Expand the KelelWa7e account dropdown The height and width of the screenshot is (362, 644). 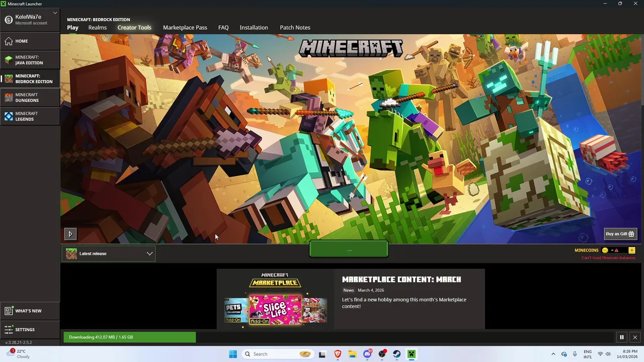click(55, 13)
